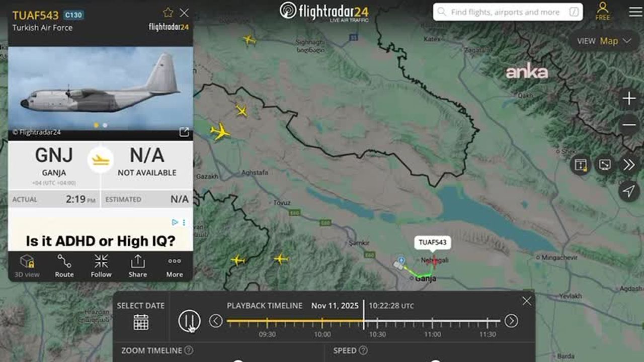Center map on my location
The height and width of the screenshot is (362, 644).
tap(629, 191)
